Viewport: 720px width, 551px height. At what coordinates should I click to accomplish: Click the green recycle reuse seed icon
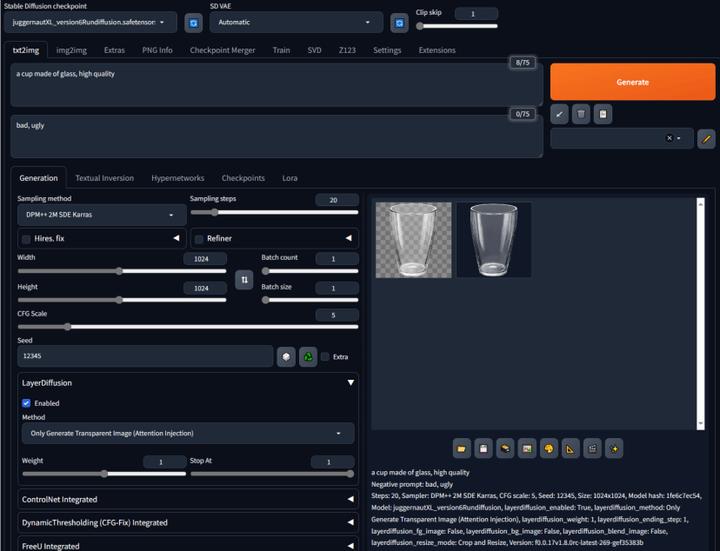pyautogui.click(x=308, y=357)
